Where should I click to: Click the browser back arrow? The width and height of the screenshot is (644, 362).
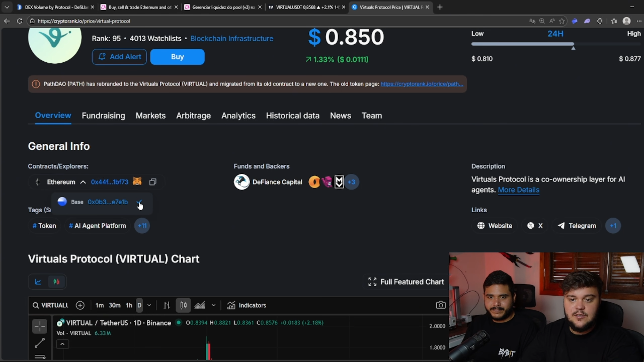point(7,21)
